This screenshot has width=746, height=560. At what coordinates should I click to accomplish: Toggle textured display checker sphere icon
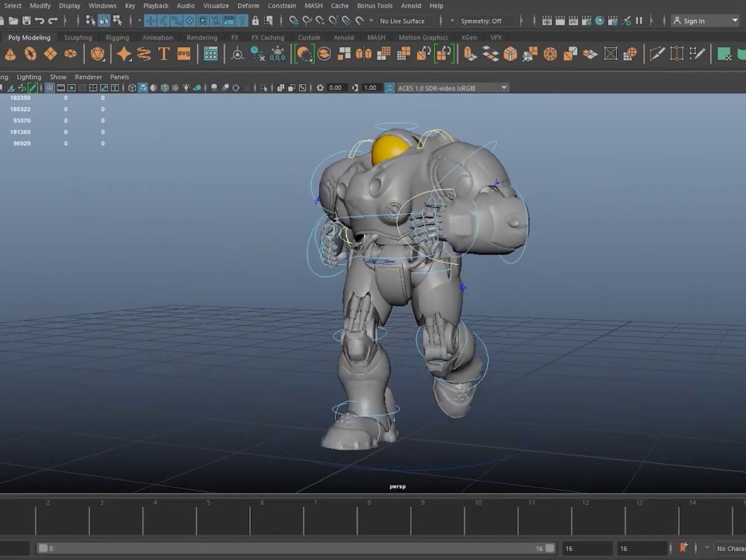click(175, 88)
